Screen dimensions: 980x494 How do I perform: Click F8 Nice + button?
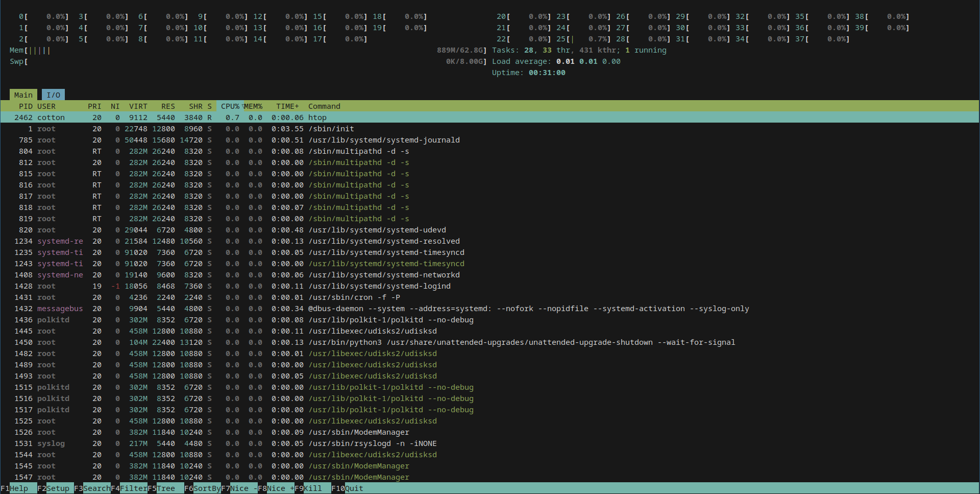pos(280,488)
